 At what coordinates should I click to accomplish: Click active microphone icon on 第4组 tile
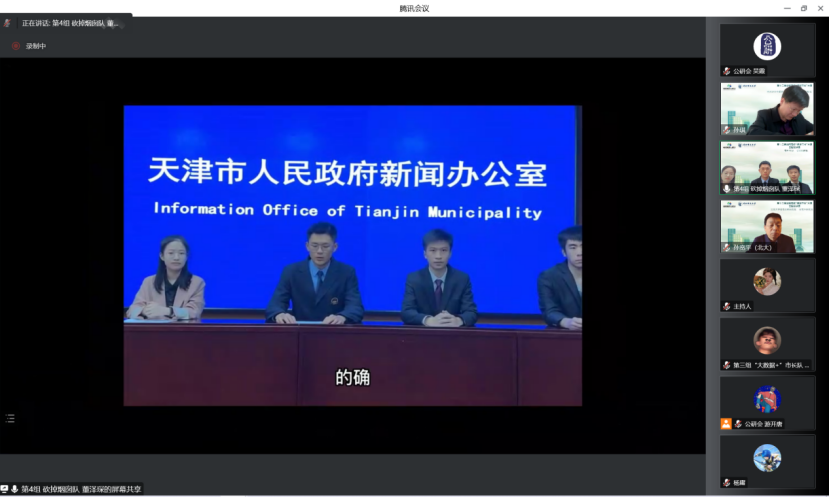[727, 188]
